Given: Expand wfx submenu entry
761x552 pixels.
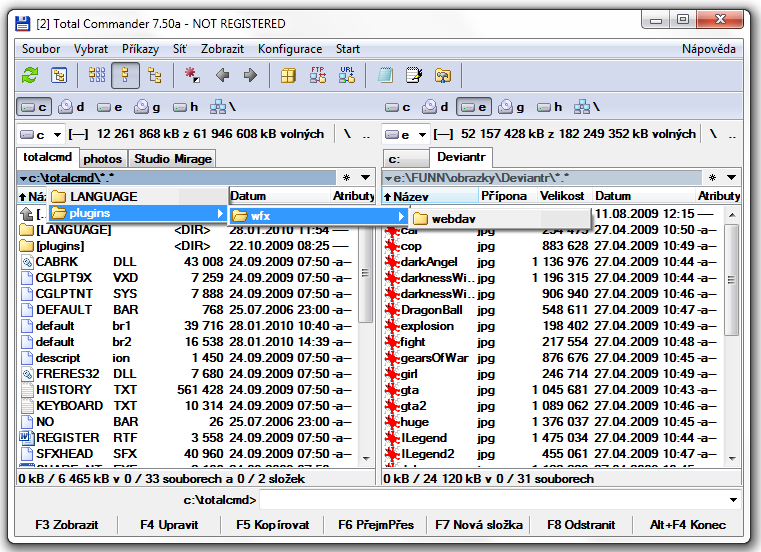Looking at the screenshot, I should pyautogui.click(x=318, y=216).
